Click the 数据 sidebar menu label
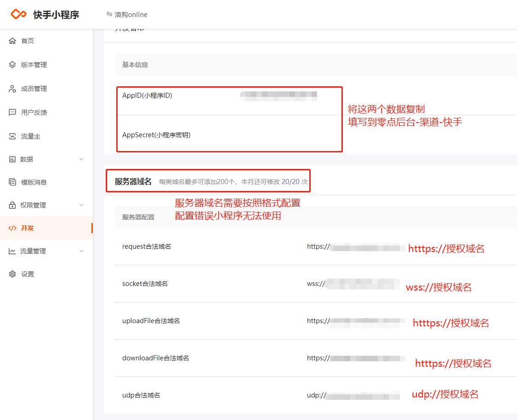The image size is (517, 420). [27, 159]
